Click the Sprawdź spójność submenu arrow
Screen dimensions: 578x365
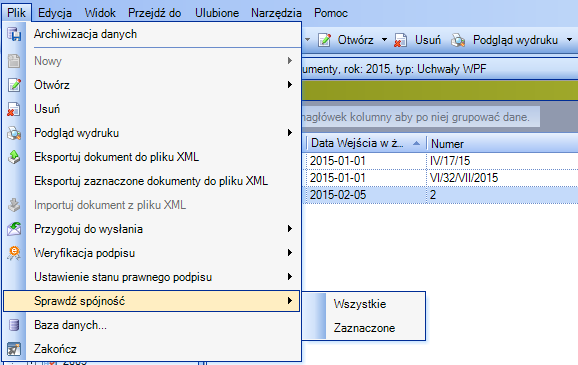click(x=290, y=301)
